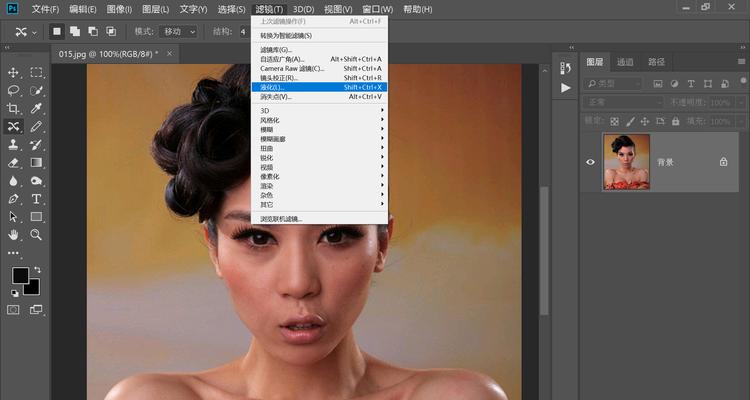
Task: Switch to the 路径 tab
Action: click(x=656, y=62)
